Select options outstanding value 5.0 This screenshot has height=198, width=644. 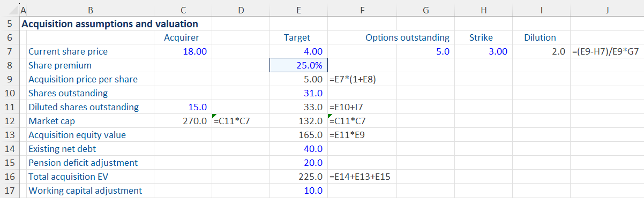pyautogui.click(x=443, y=51)
